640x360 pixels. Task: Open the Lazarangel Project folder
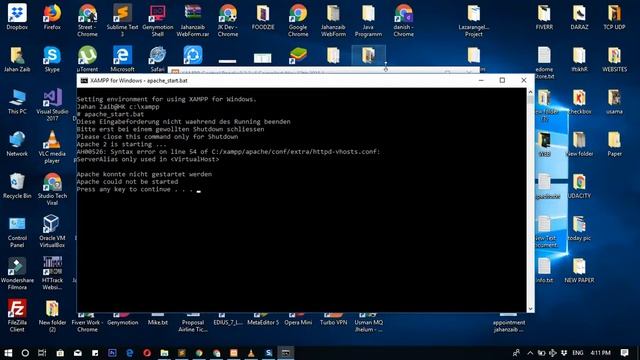tap(473, 20)
